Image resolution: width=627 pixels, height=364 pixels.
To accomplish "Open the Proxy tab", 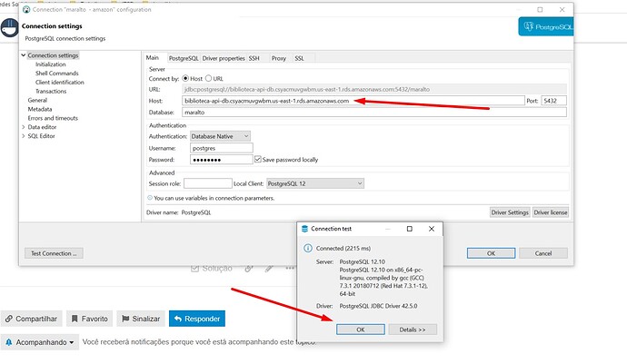I will click(x=279, y=58).
